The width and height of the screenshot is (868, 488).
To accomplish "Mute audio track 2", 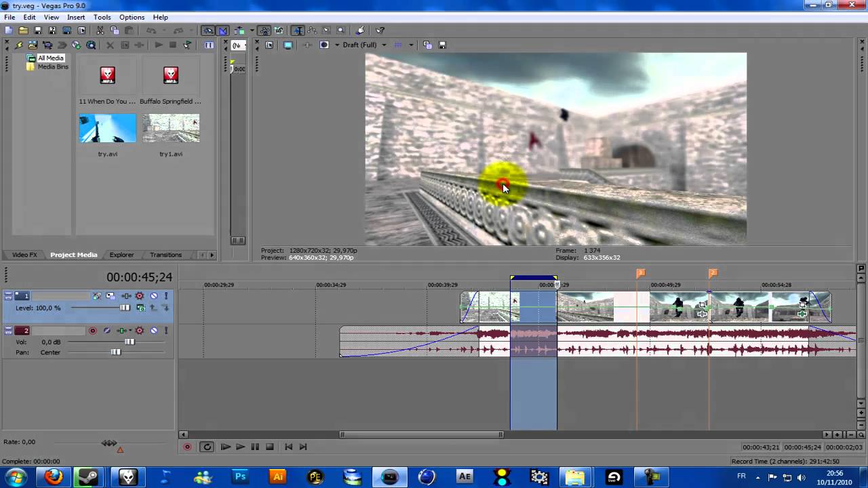I will tap(154, 331).
